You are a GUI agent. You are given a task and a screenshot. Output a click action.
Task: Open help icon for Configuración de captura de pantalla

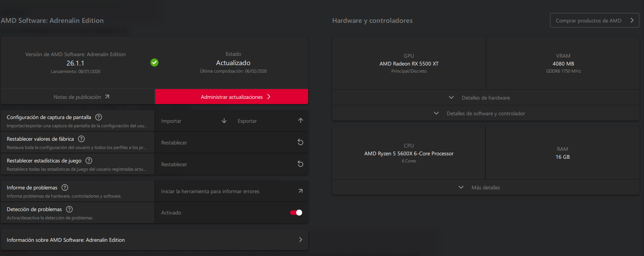tap(99, 117)
